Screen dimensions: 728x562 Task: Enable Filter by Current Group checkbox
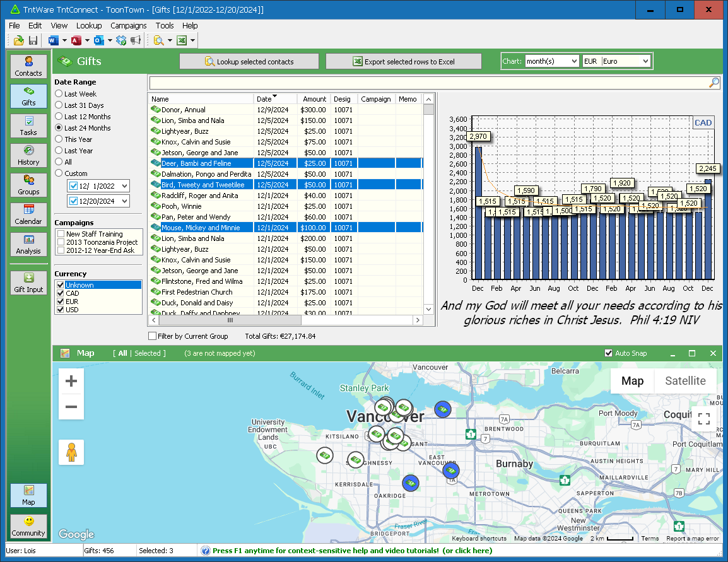point(152,336)
